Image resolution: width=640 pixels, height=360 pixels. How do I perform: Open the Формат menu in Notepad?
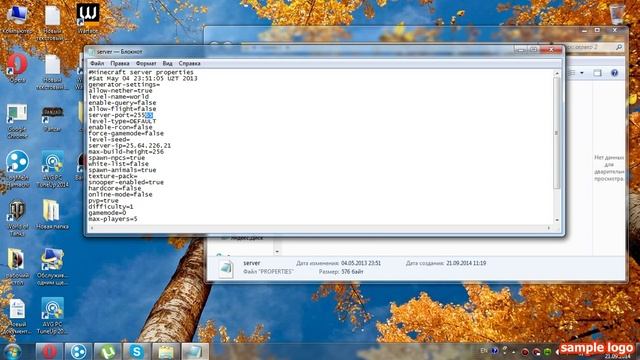tap(146, 64)
